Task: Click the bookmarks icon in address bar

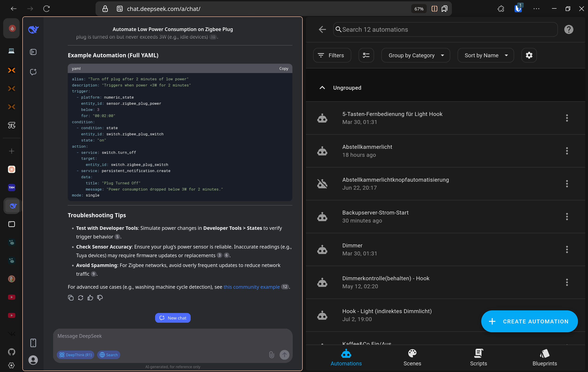Action: click(x=444, y=9)
